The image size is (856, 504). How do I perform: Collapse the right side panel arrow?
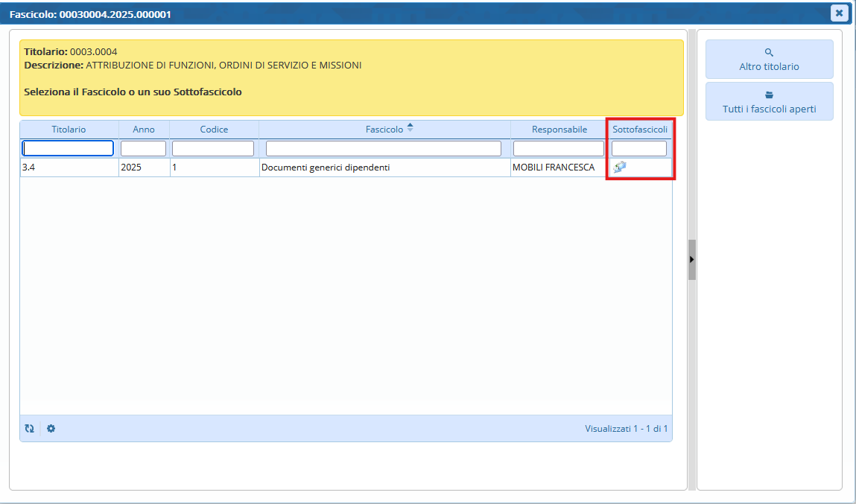[x=691, y=259]
